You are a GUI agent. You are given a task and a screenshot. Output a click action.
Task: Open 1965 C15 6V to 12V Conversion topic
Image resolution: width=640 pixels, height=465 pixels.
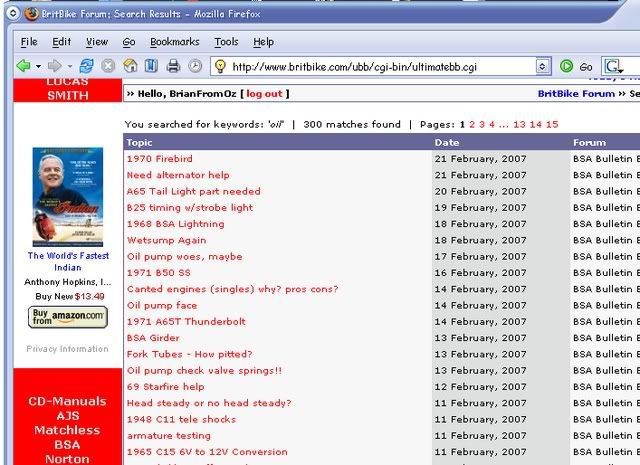207,452
